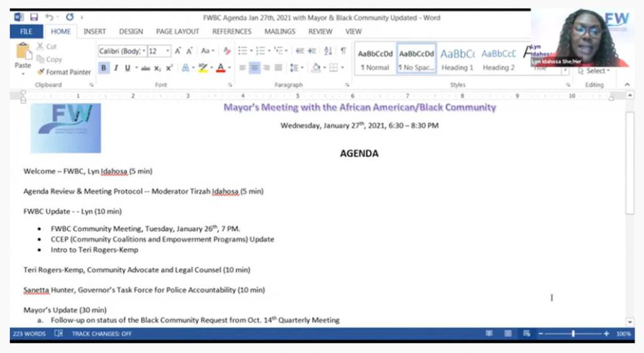The width and height of the screenshot is (644, 353).
Task: Click the Sort A-to-Z icon
Action: point(328,51)
